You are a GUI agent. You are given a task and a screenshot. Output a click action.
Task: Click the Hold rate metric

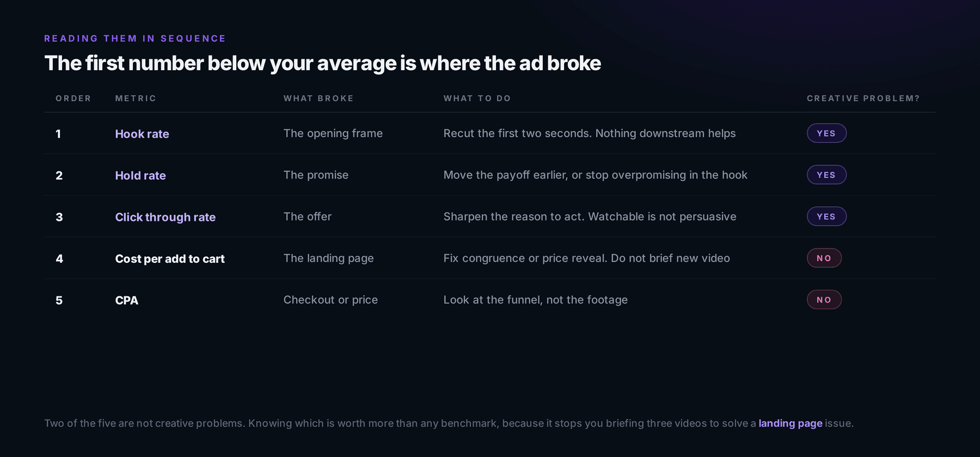coord(140,176)
